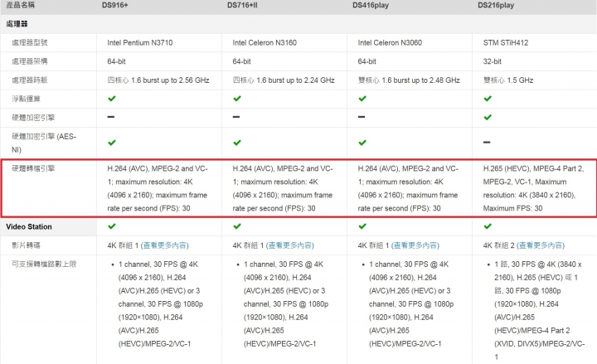Click the 硬體加密引擎 dash for DS716+II
This screenshot has width=597, height=364.
(x=236, y=117)
